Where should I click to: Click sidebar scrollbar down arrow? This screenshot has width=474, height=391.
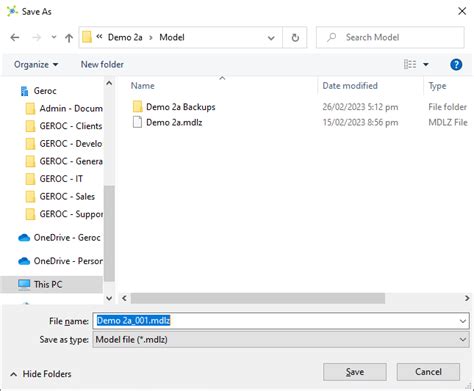tap(109, 298)
